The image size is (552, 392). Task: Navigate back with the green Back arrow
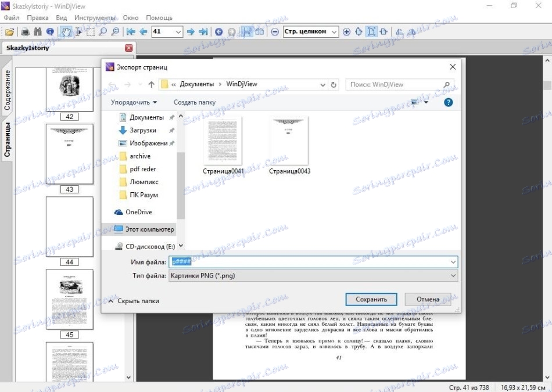coord(219,32)
